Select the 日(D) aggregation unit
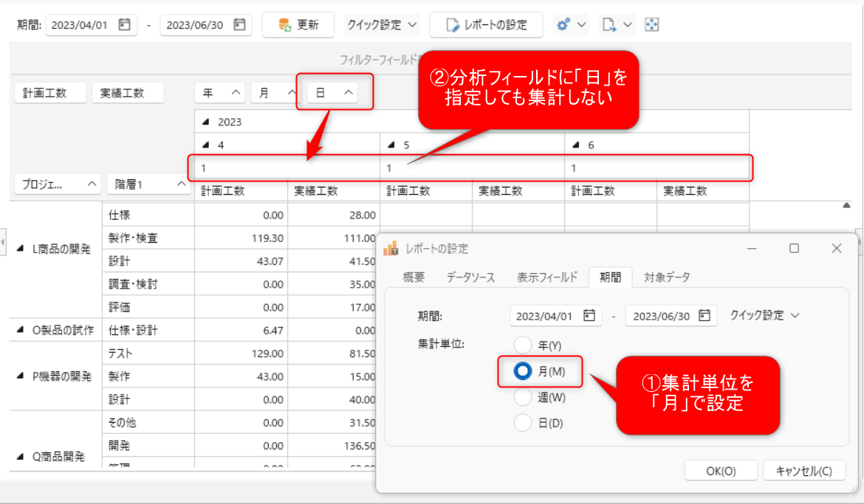This screenshot has height=504, width=864. [523, 423]
